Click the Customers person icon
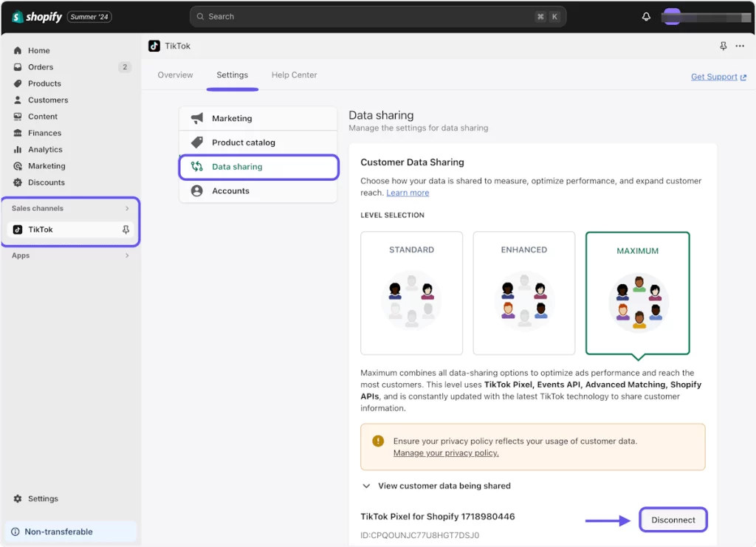This screenshot has height=547, width=756. point(18,100)
